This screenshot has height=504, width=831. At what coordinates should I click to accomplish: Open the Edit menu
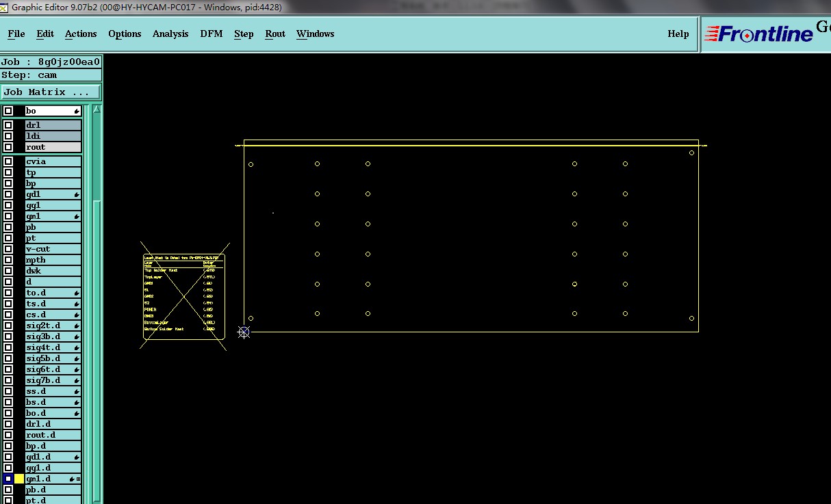tap(45, 34)
